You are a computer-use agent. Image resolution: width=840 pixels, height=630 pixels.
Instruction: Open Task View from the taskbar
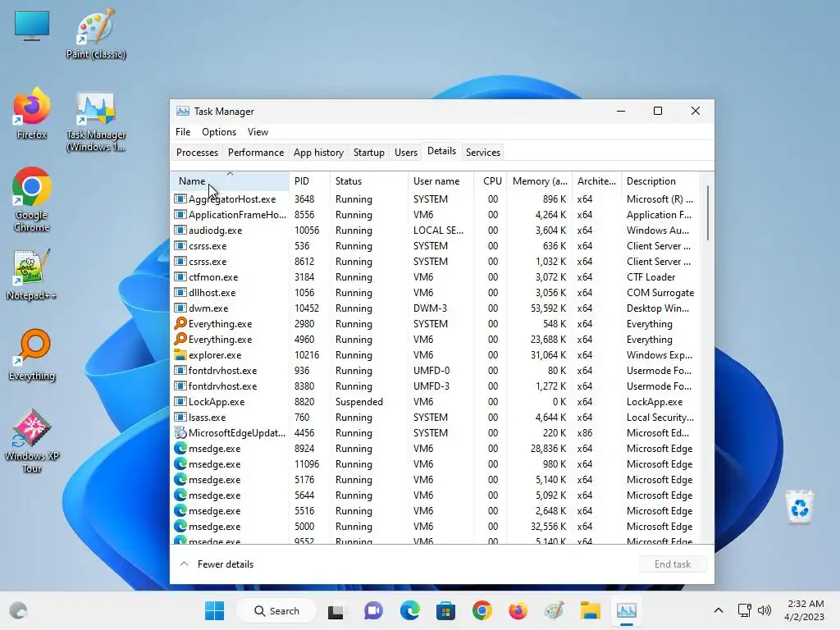tap(336, 610)
